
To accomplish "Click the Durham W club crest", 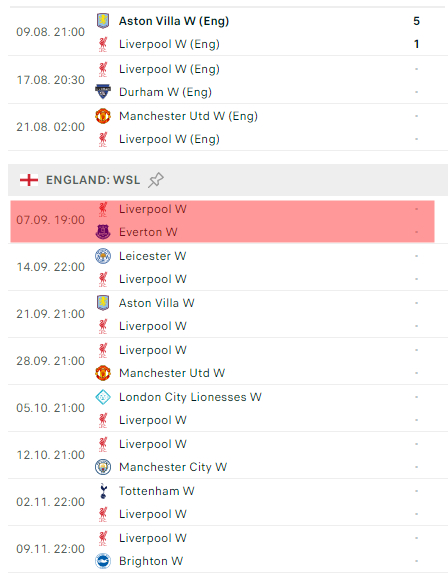I will coord(103,92).
